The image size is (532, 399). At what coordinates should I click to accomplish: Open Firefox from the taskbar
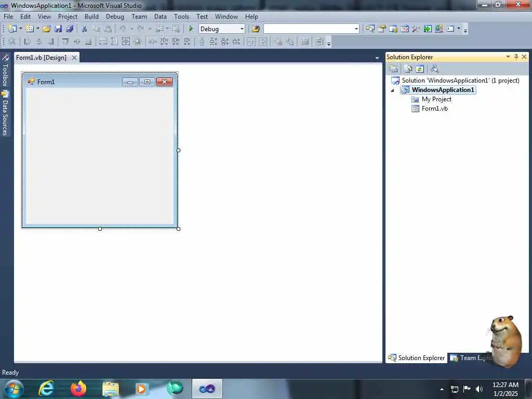(x=78, y=389)
